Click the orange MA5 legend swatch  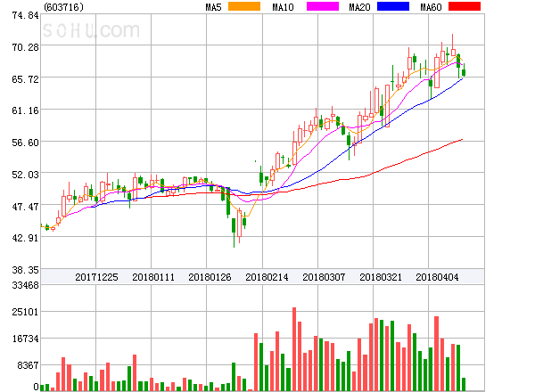244,6
